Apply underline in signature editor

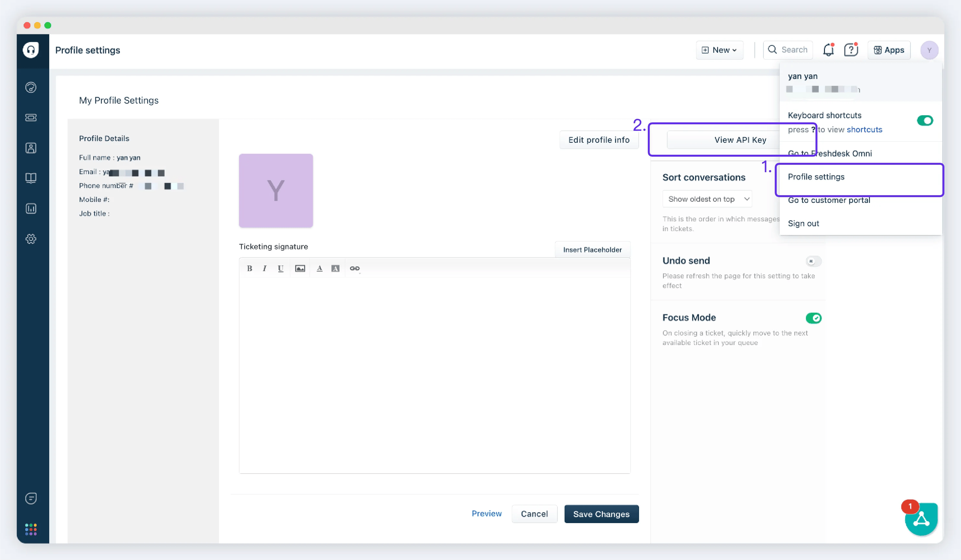point(281,268)
